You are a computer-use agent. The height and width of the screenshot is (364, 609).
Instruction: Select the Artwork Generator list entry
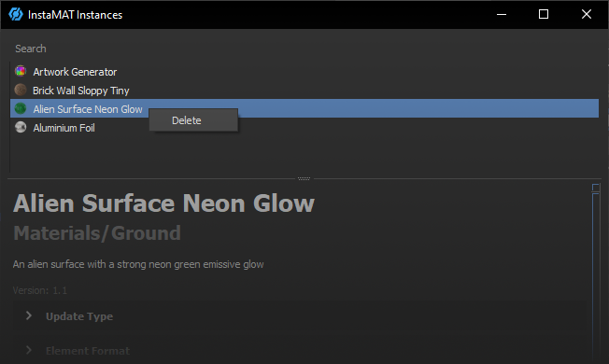point(304,72)
